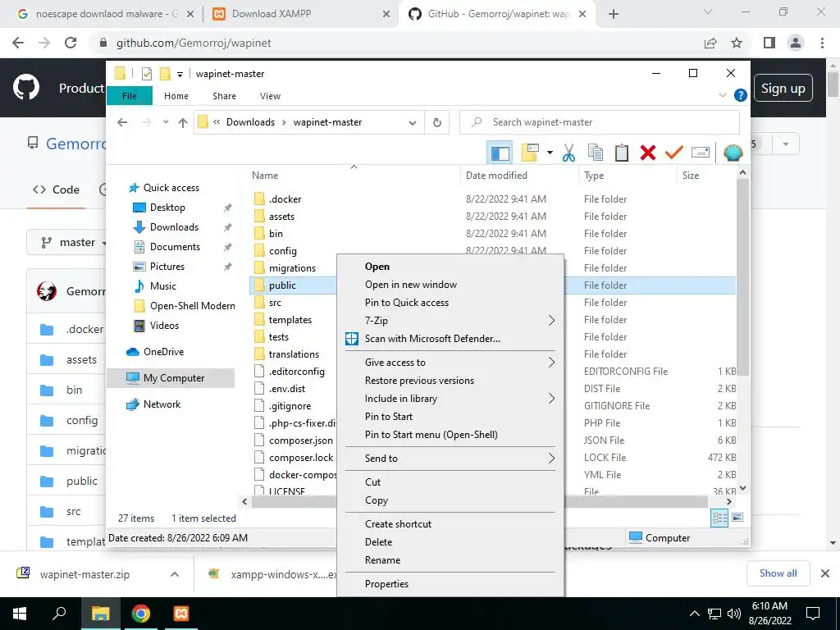Screen dimensions: 840x630
Task: Expand Give access to submenu
Action: click(450, 363)
